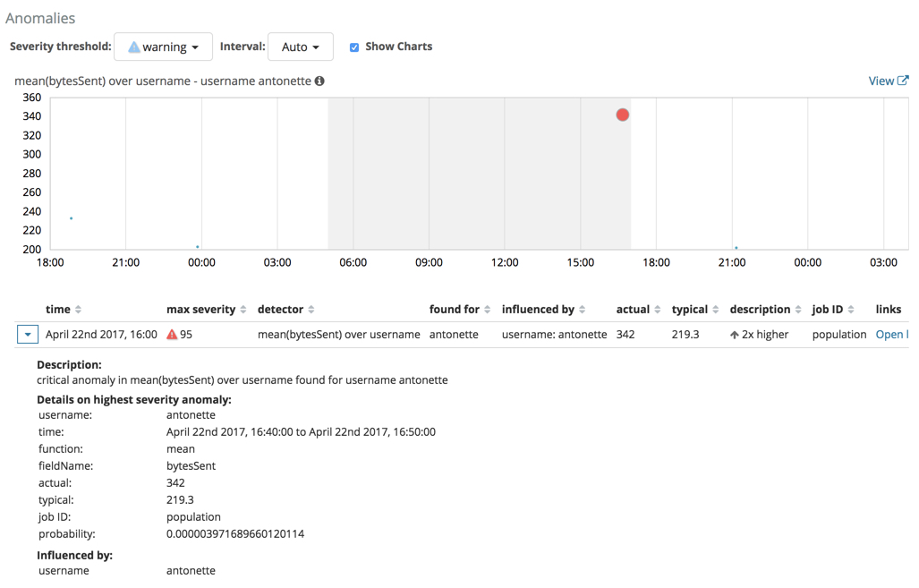Open the View chart link

[888, 81]
